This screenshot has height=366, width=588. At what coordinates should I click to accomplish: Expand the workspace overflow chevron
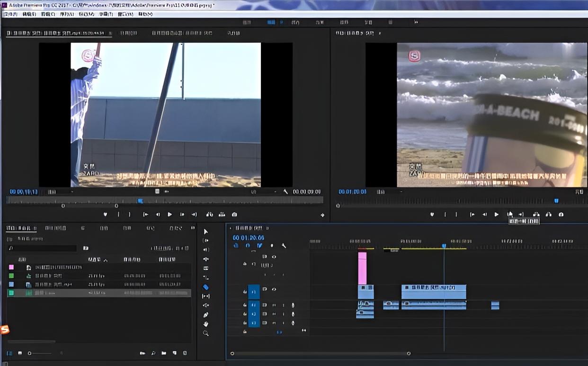[x=416, y=22]
